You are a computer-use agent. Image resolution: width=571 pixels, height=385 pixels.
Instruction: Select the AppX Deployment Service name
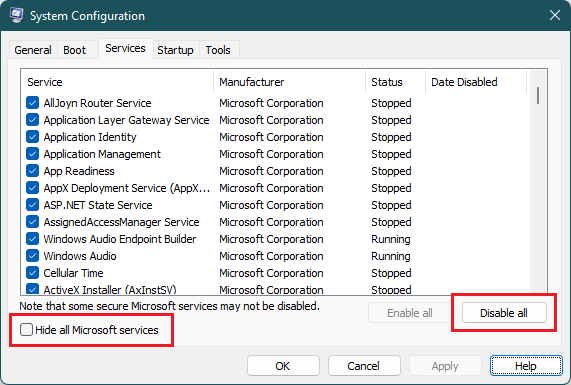[x=127, y=188]
